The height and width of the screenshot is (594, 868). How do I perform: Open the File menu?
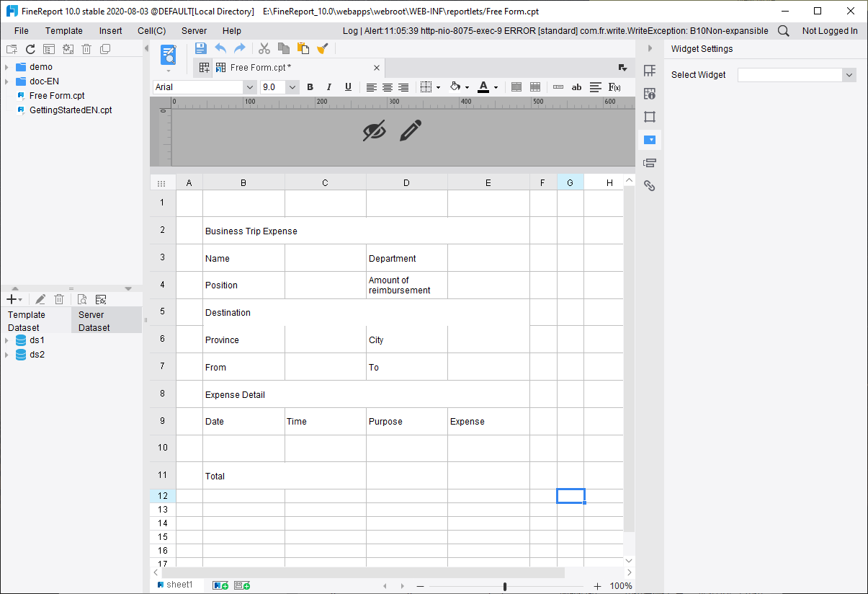pyautogui.click(x=22, y=31)
